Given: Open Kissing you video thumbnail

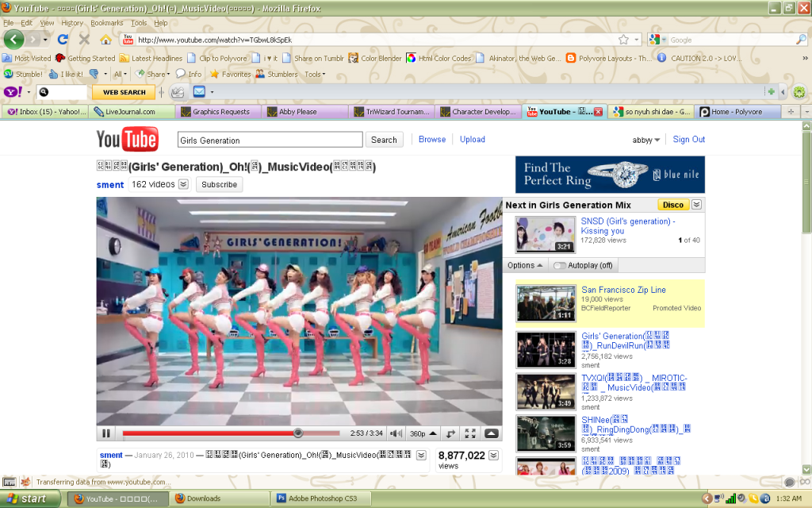Looking at the screenshot, I should point(546,235).
